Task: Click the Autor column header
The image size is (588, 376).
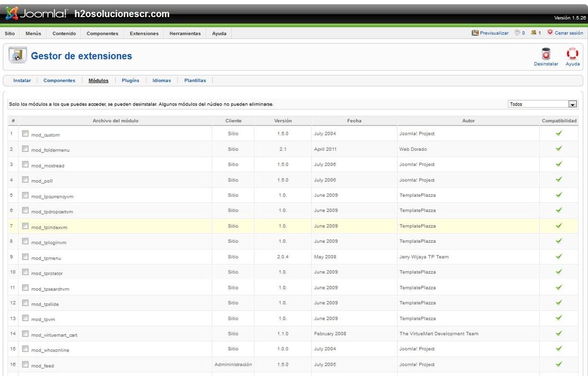Action: (468, 120)
